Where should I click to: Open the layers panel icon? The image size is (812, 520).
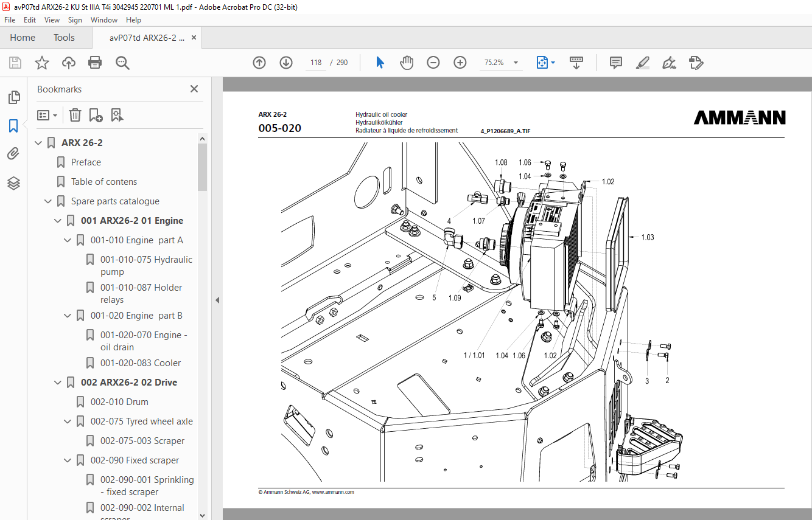pos(13,183)
